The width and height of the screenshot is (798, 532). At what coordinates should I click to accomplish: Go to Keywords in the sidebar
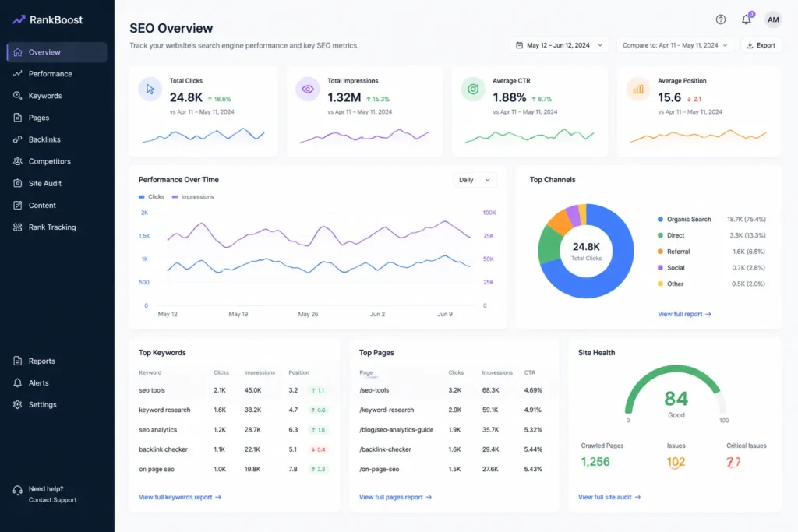pos(57,96)
